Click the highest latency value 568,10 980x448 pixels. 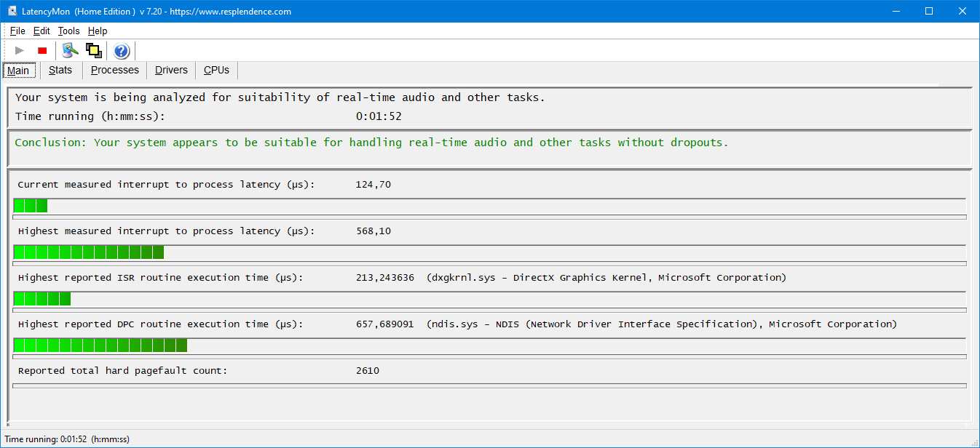pos(374,231)
